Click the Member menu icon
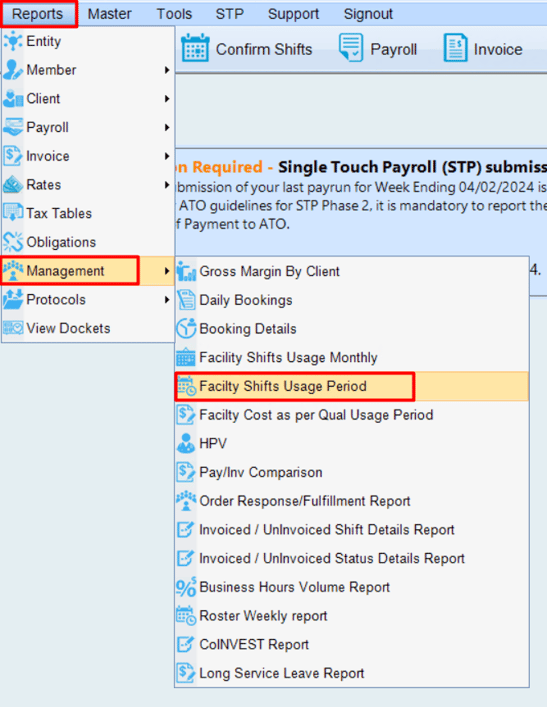This screenshot has width=547, height=707. (13, 70)
